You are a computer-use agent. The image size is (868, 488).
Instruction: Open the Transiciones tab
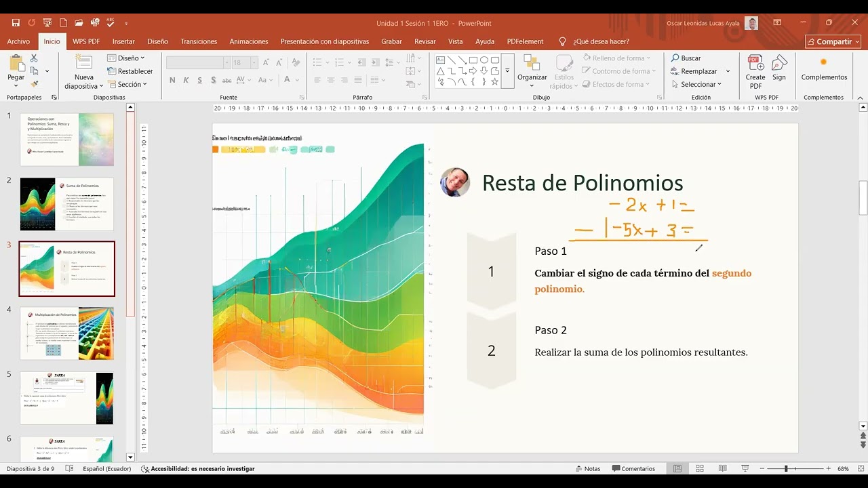[199, 41]
